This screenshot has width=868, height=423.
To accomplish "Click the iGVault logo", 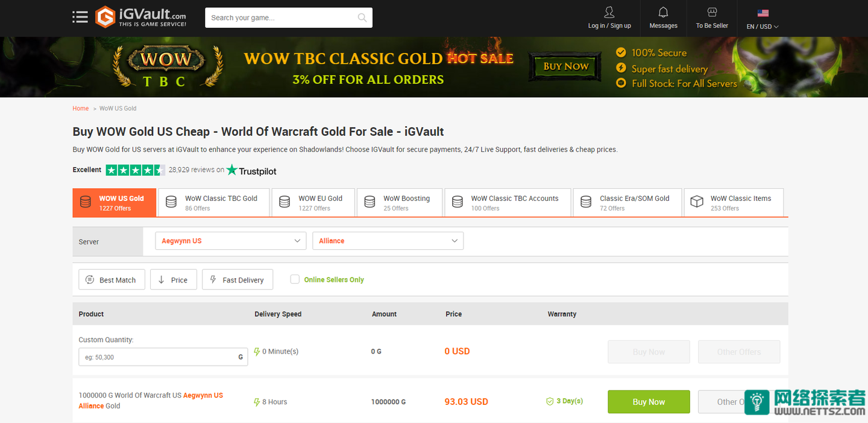I will coord(140,17).
